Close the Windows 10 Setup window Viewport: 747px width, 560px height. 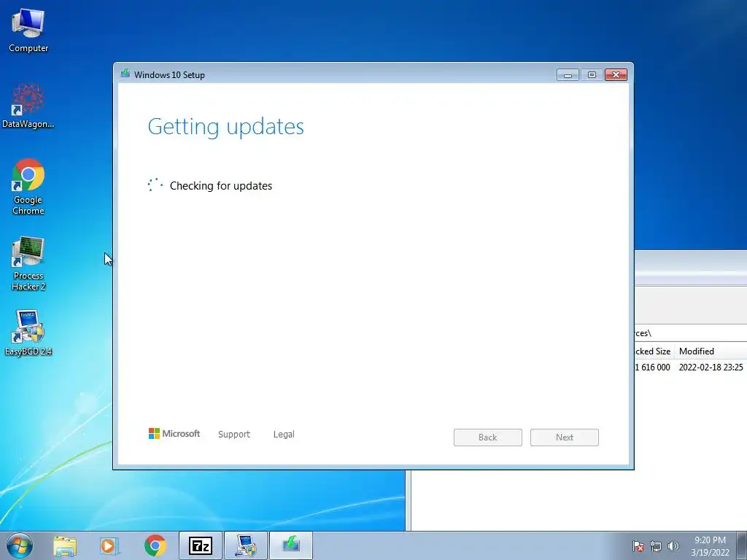tap(616, 75)
